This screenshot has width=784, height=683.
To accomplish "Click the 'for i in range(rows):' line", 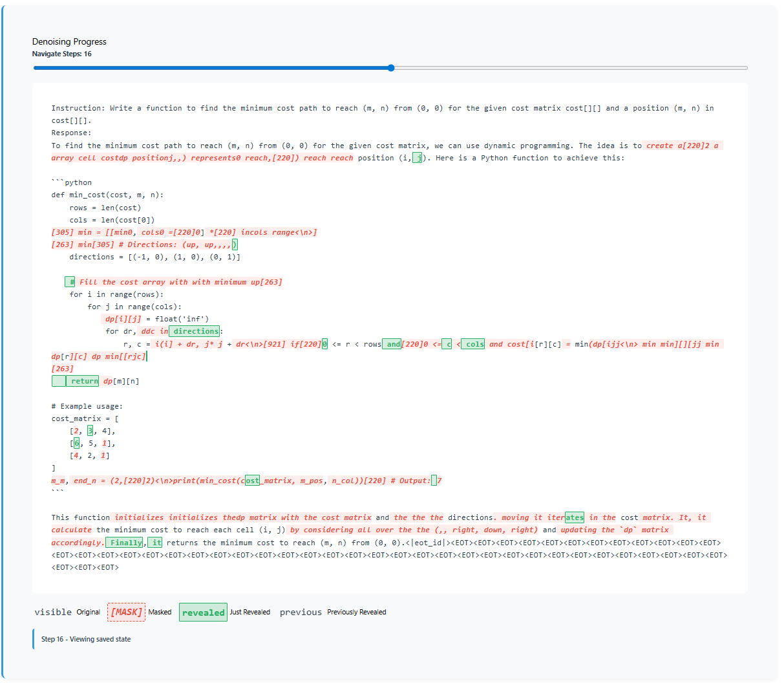I will click(116, 294).
